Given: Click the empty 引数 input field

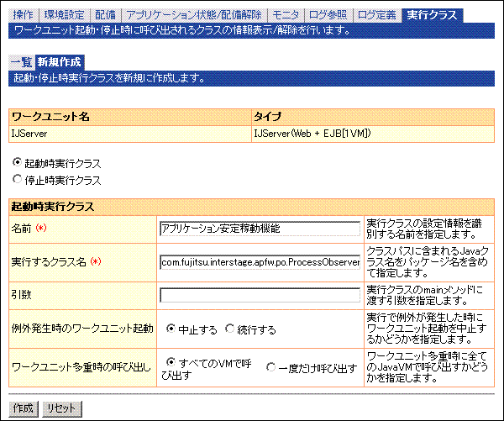Looking at the screenshot, I should coord(259,295).
